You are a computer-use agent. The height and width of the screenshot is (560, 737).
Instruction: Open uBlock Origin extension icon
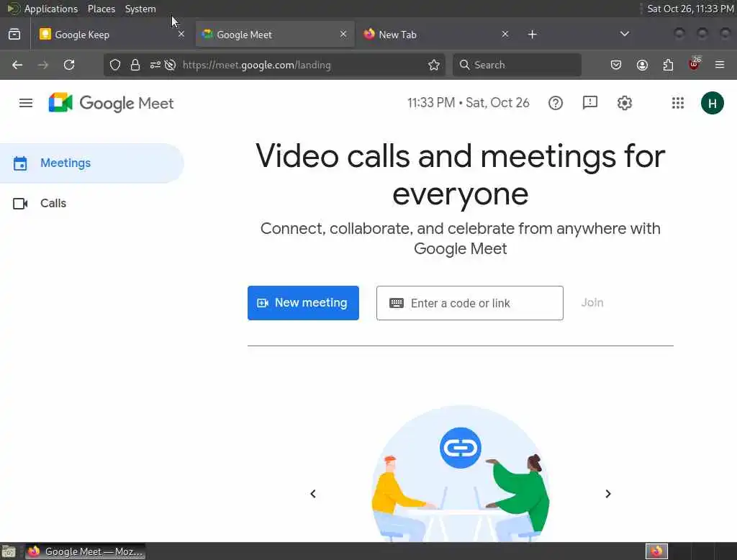695,64
